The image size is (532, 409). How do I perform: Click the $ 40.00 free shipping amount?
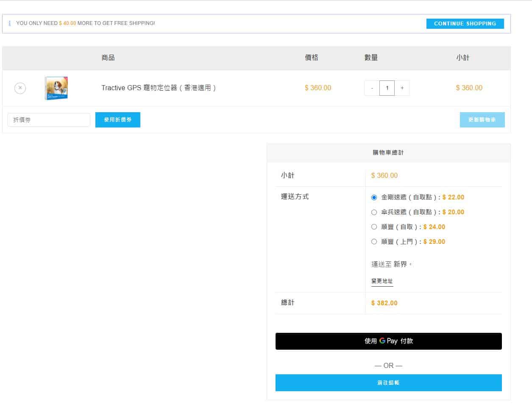click(67, 23)
